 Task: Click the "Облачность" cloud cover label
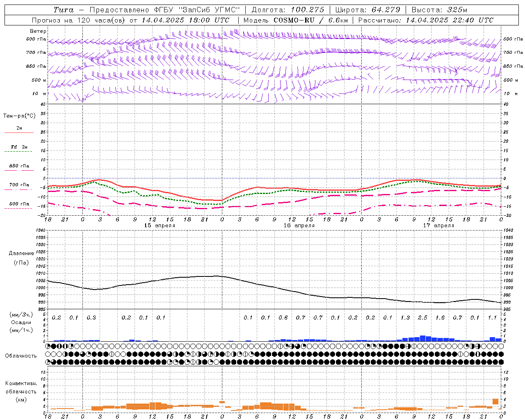point(21,356)
